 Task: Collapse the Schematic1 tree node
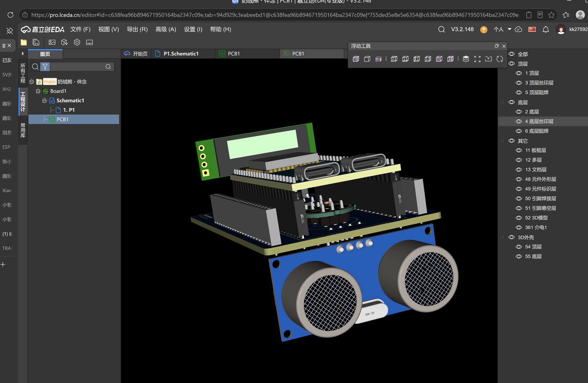(44, 101)
